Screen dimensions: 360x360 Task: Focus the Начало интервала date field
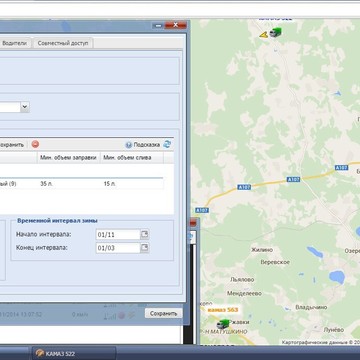point(118,235)
